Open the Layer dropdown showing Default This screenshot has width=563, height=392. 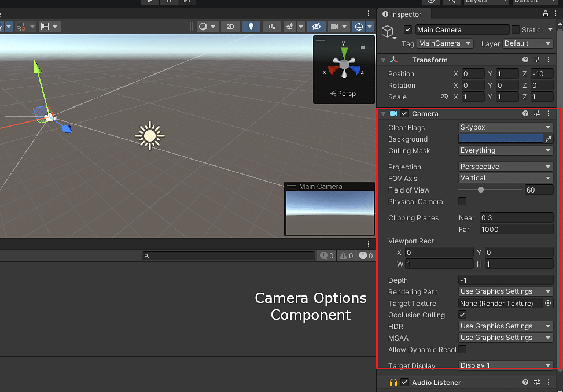click(x=528, y=43)
